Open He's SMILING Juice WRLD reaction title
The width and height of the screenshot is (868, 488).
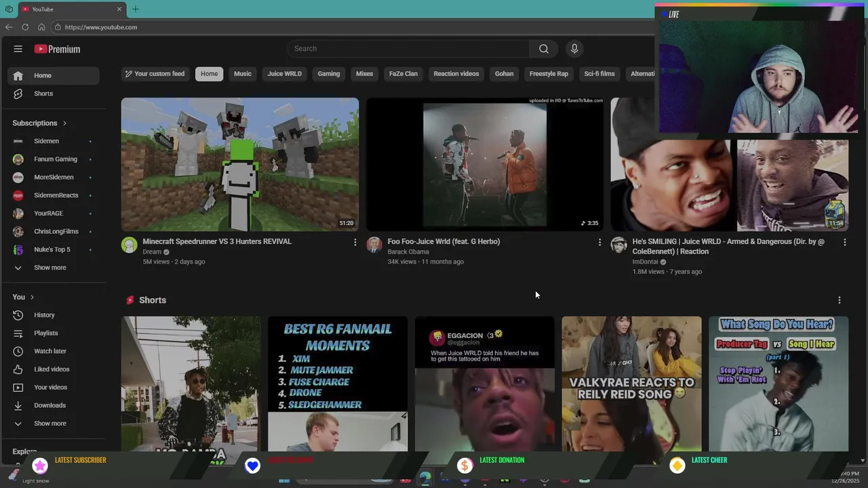coord(728,247)
